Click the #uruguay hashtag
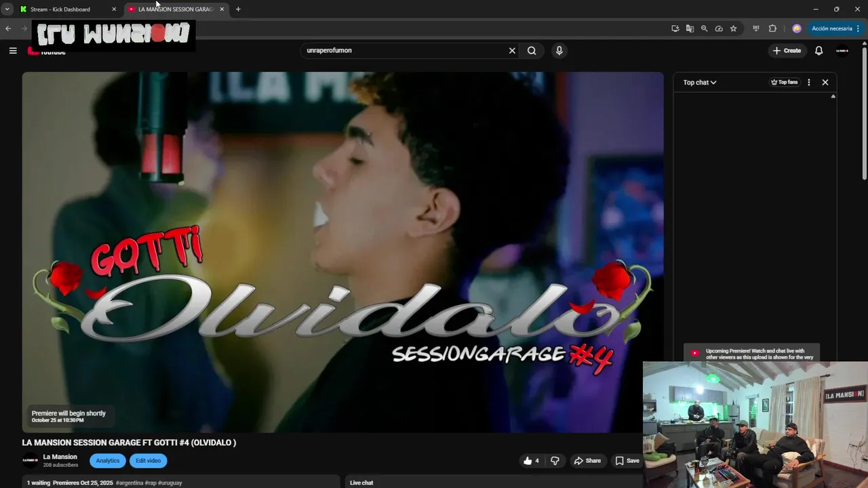This screenshot has height=488, width=868. click(170, 483)
